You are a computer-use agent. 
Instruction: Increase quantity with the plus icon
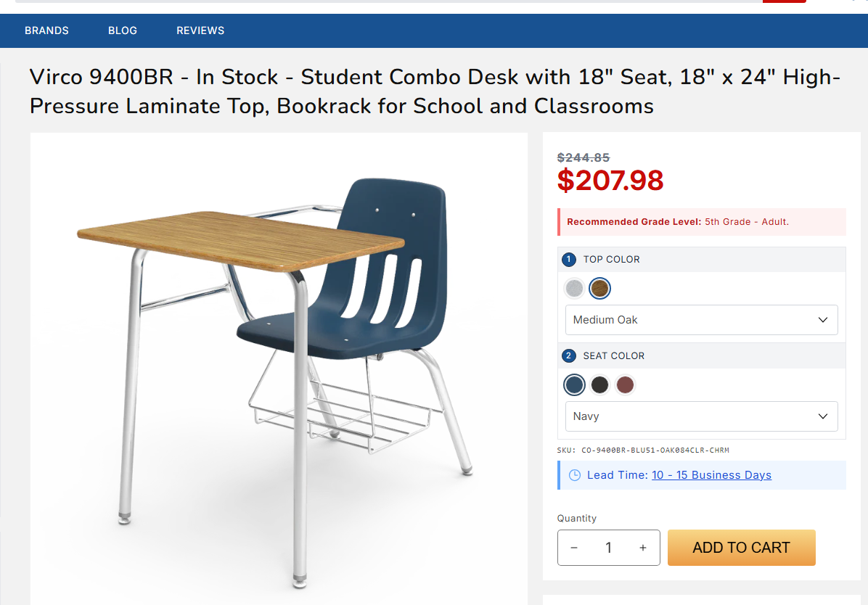pos(642,548)
